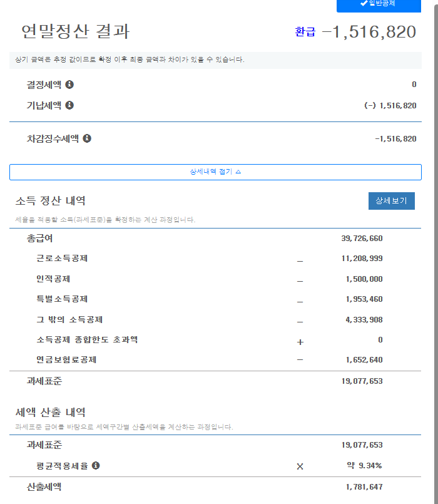Click info icon beside 평균적용세율

click(96, 465)
